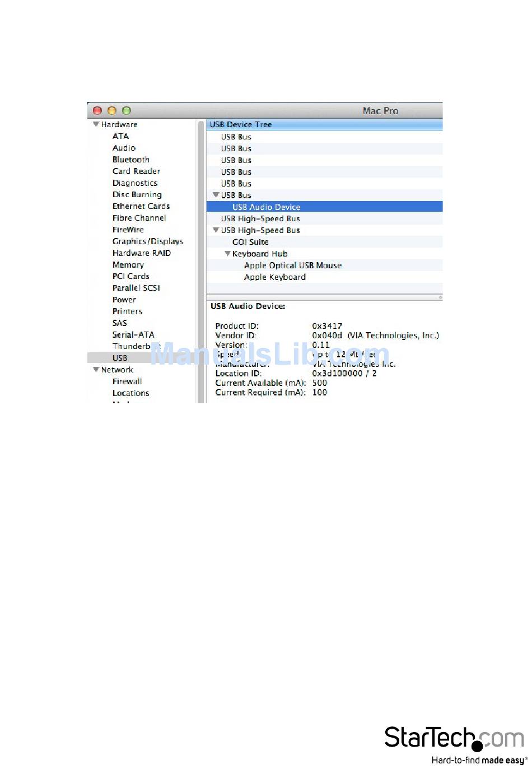The image size is (532, 769).
Task: Open FireWire category
Action: pyautogui.click(x=128, y=230)
